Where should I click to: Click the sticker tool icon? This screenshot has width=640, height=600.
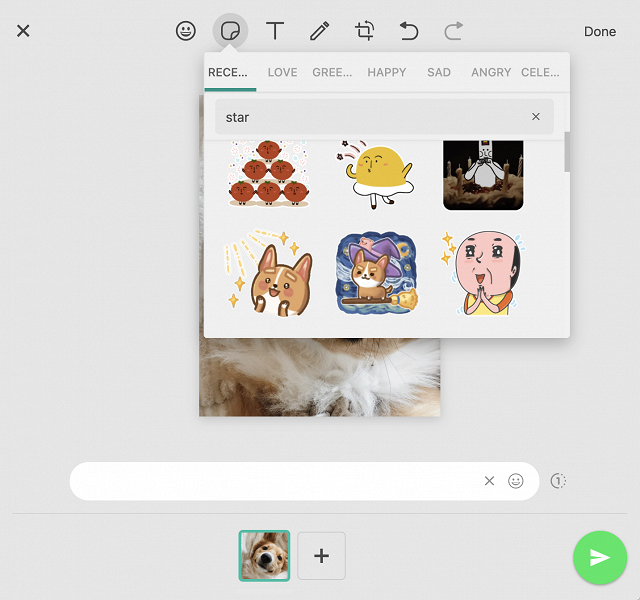pos(230,31)
